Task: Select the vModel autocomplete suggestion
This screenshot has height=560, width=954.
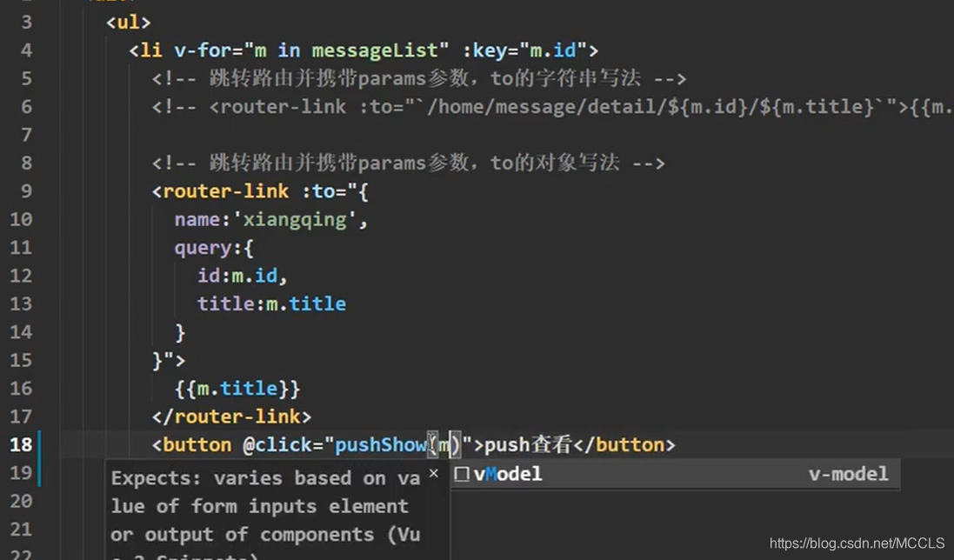Action: tap(676, 474)
